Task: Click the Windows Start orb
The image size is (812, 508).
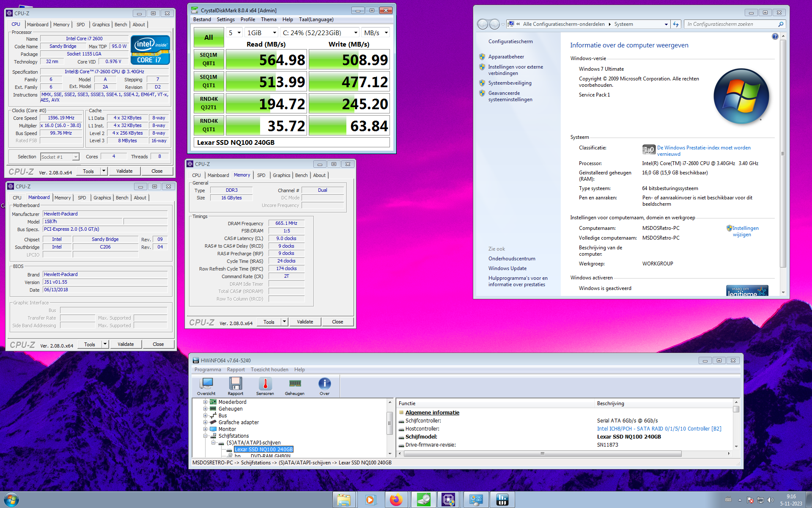Action: (x=11, y=500)
